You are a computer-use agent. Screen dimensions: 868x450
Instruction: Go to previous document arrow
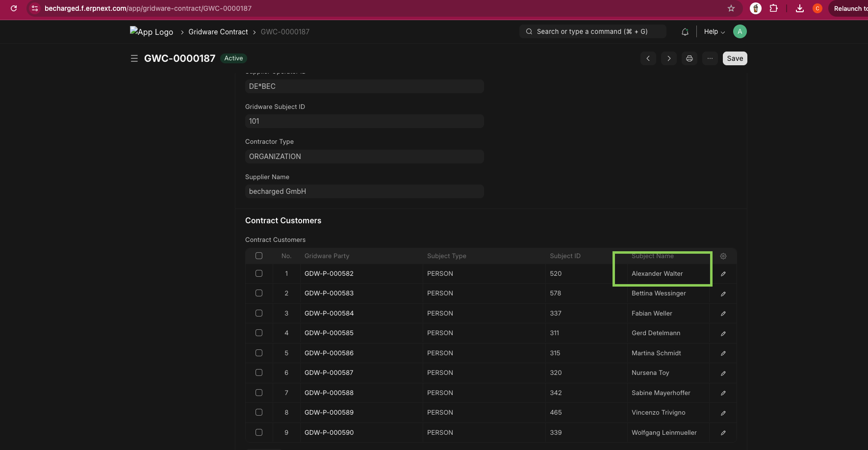[648, 58]
